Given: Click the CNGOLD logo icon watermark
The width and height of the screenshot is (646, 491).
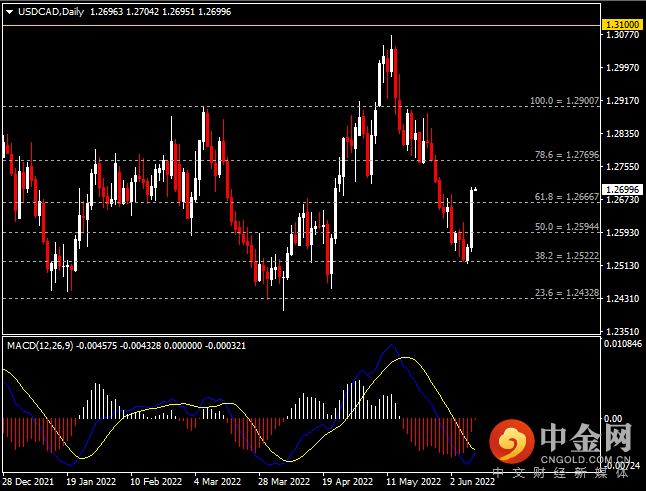Looking at the screenshot, I should click(512, 441).
